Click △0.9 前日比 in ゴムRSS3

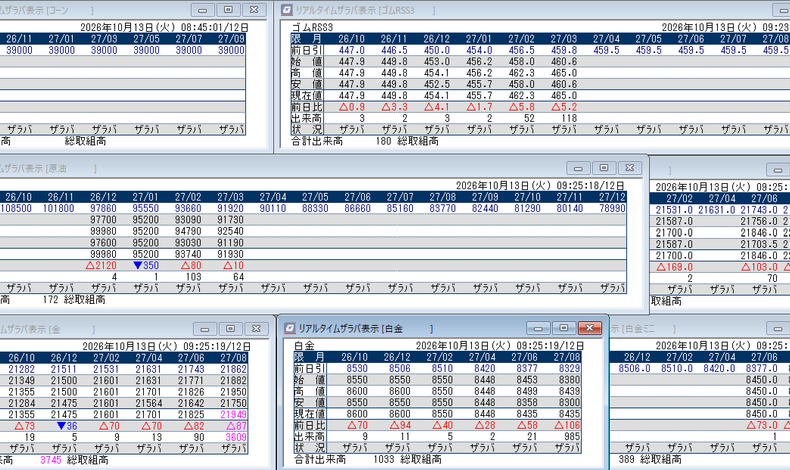pyautogui.click(x=352, y=107)
